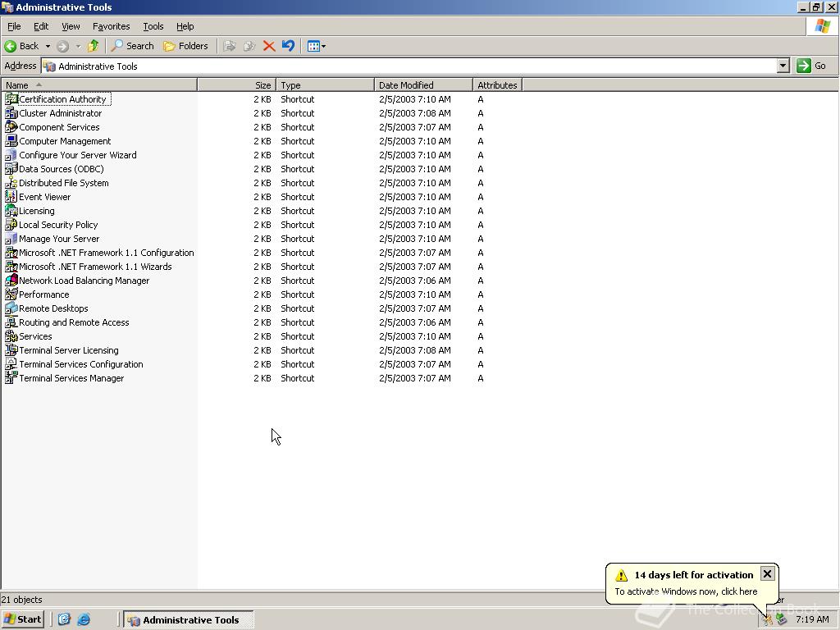
Task: Click the Back button
Action: 22,46
